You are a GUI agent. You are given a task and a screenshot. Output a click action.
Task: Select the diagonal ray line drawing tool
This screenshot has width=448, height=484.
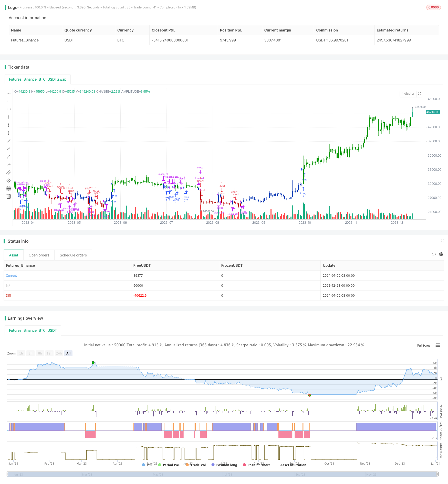(9, 149)
